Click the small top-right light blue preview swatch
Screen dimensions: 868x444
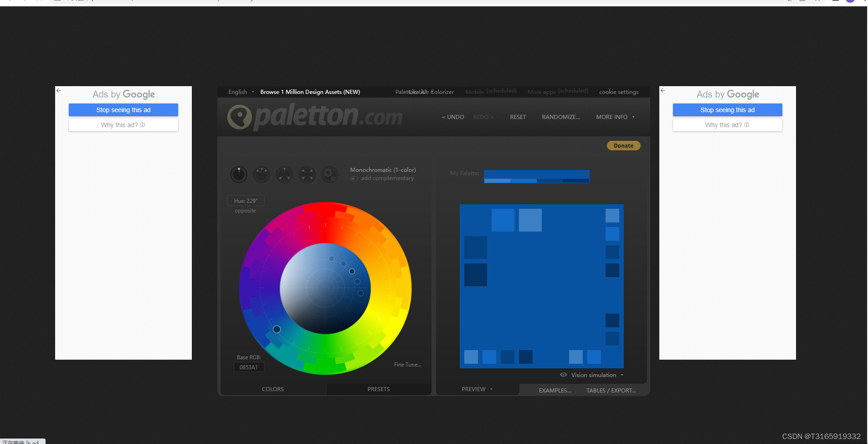pyautogui.click(x=612, y=216)
